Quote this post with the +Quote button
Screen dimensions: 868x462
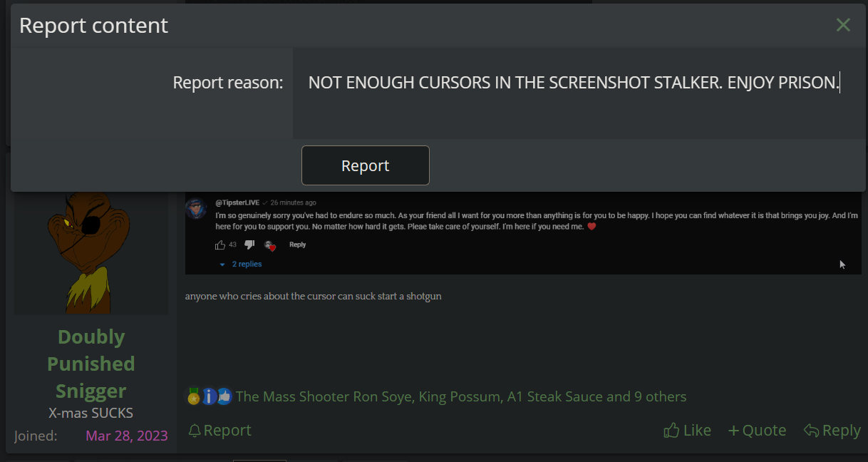tap(757, 431)
